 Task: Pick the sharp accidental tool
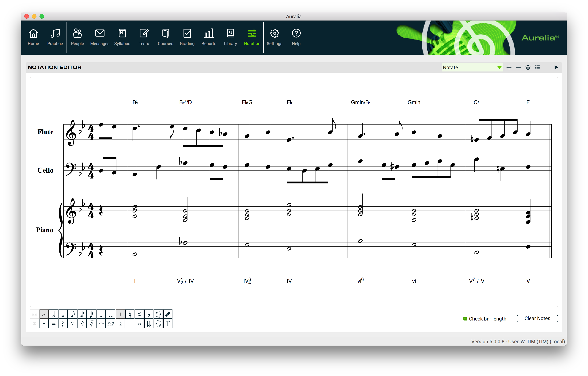point(139,314)
